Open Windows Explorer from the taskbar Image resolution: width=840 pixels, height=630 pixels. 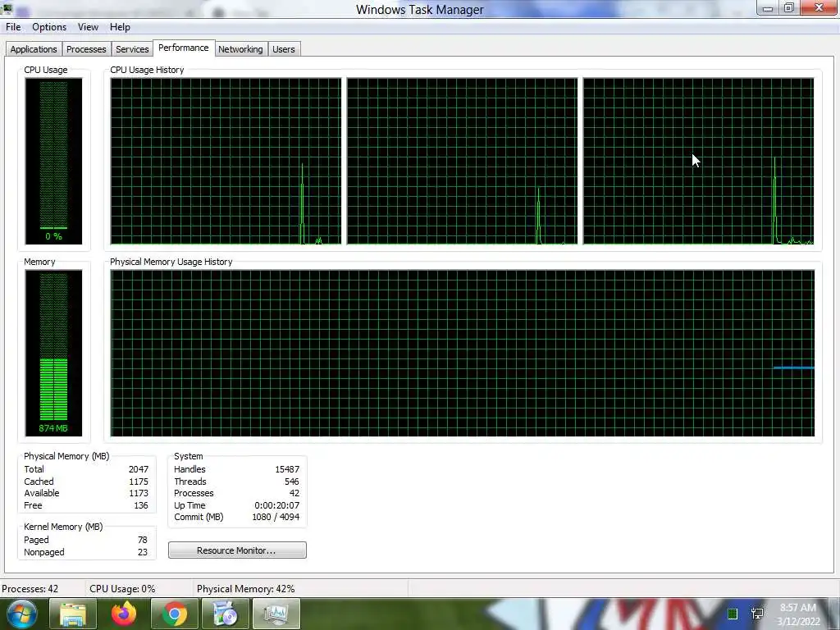pyautogui.click(x=73, y=614)
